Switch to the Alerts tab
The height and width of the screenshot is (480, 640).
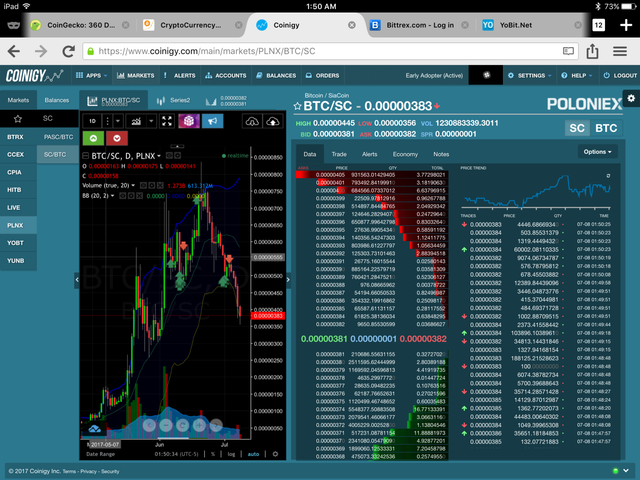(x=369, y=154)
